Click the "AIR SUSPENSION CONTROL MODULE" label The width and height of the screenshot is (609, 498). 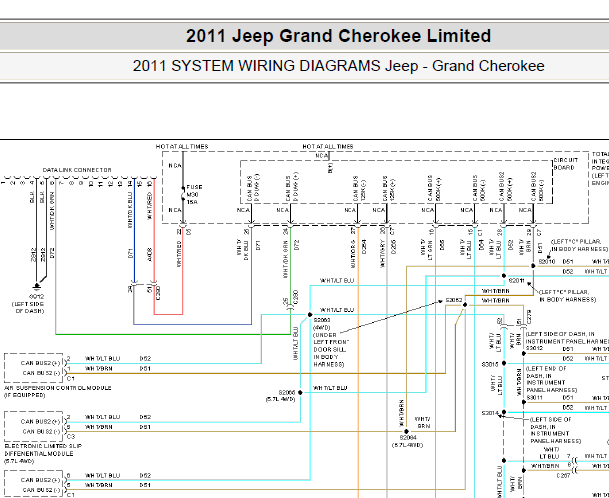[57, 388]
